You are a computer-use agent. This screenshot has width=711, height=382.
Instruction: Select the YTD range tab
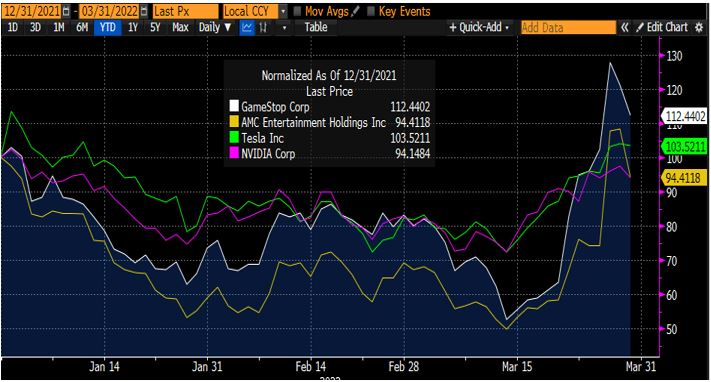[x=107, y=27]
